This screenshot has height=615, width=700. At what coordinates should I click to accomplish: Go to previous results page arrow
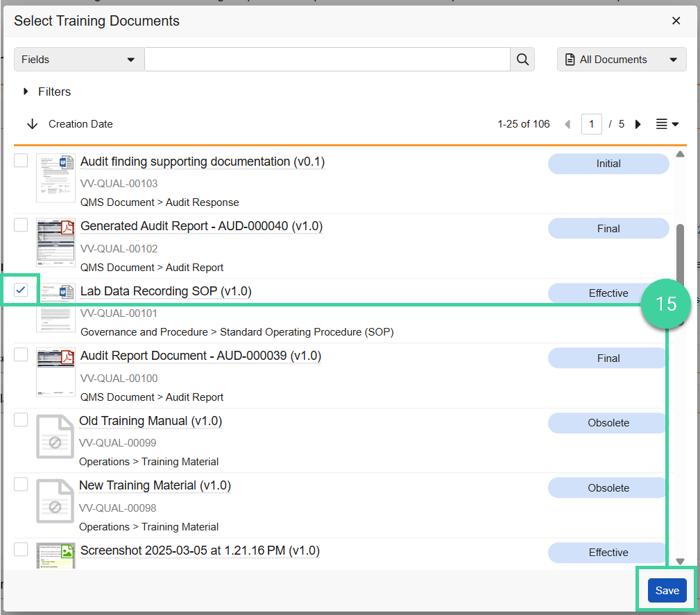(x=567, y=125)
